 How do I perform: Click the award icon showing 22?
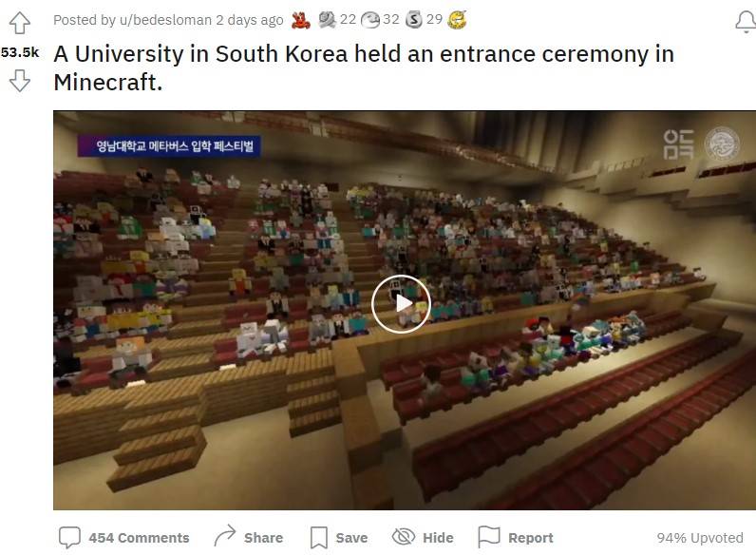click(x=327, y=20)
